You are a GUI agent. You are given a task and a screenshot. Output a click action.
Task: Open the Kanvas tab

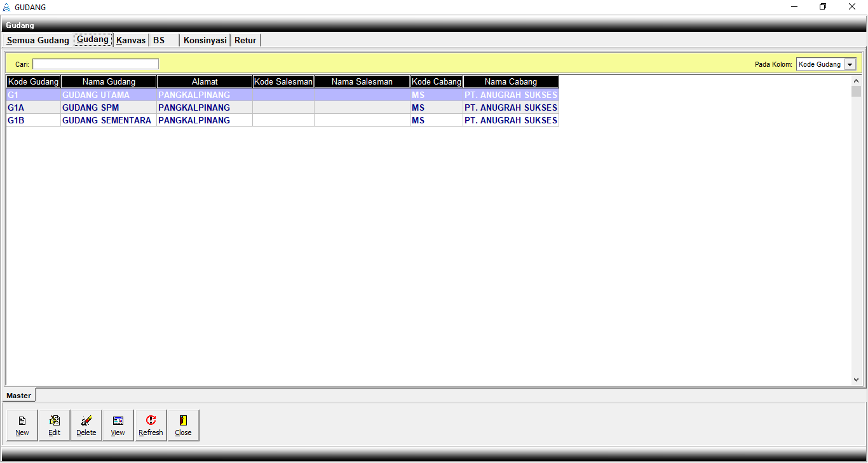coord(131,40)
